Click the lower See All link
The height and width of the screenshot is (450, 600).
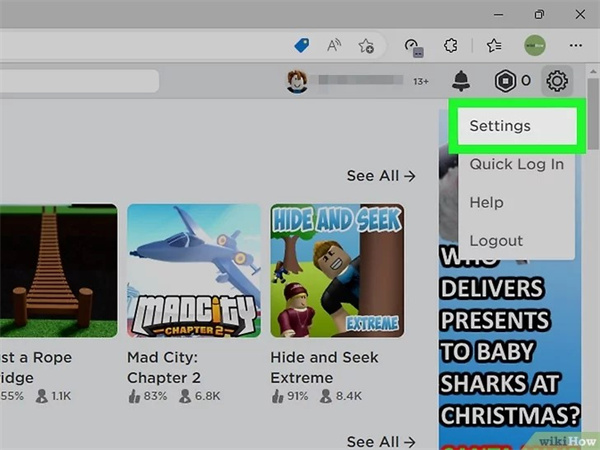click(x=381, y=442)
